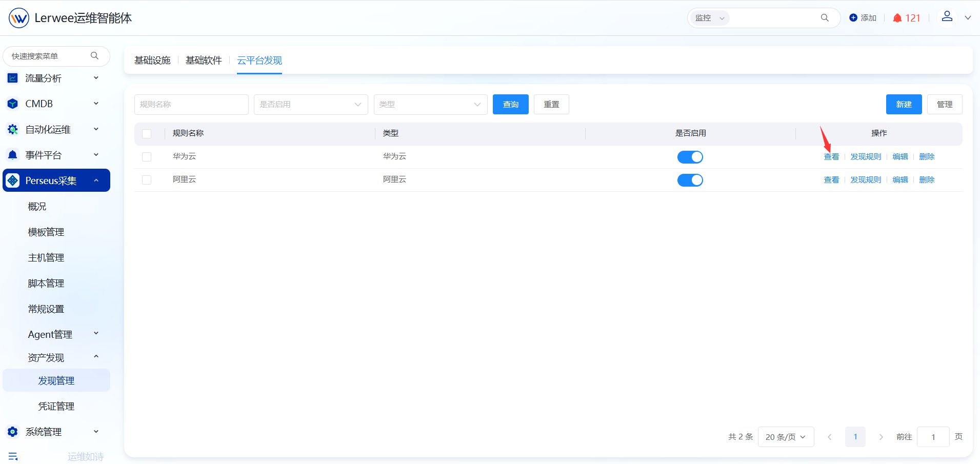Collapse the 资产发现 submenu
980x464 pixels.
96,357
